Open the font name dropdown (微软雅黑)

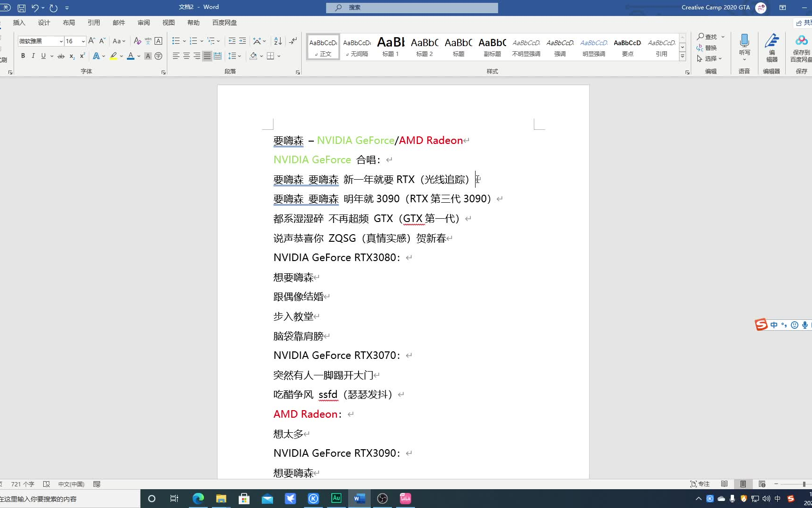[61, 41]
